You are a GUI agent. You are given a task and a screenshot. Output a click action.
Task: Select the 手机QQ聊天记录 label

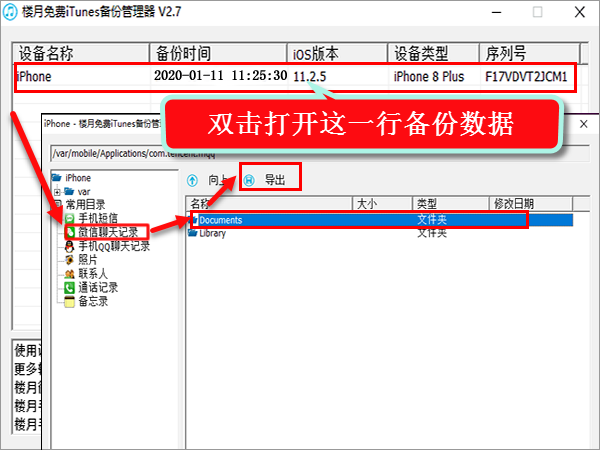114,246
